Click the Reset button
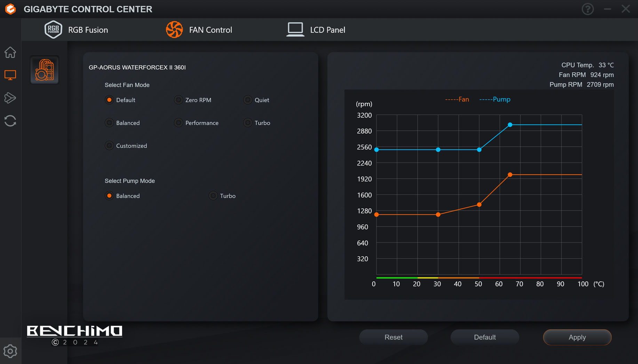Image resolution: width=638 pixels, height=364 pixels. 393,337
